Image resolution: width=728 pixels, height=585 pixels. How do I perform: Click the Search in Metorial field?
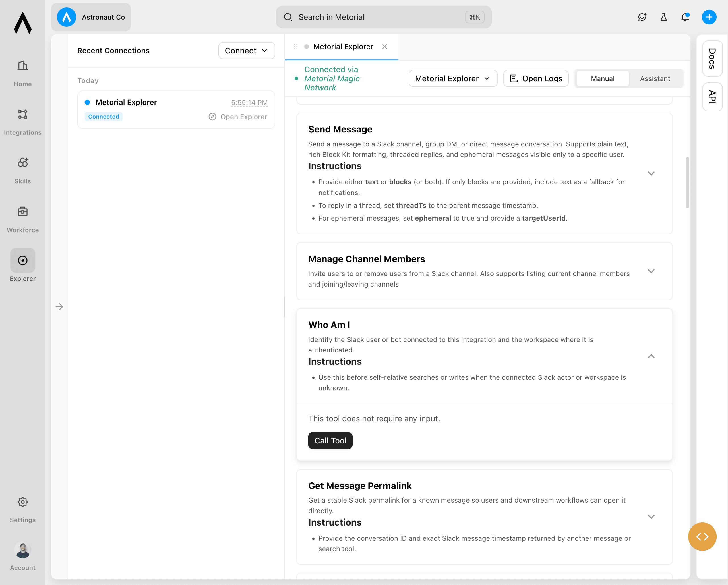click(x=384, y=17)
